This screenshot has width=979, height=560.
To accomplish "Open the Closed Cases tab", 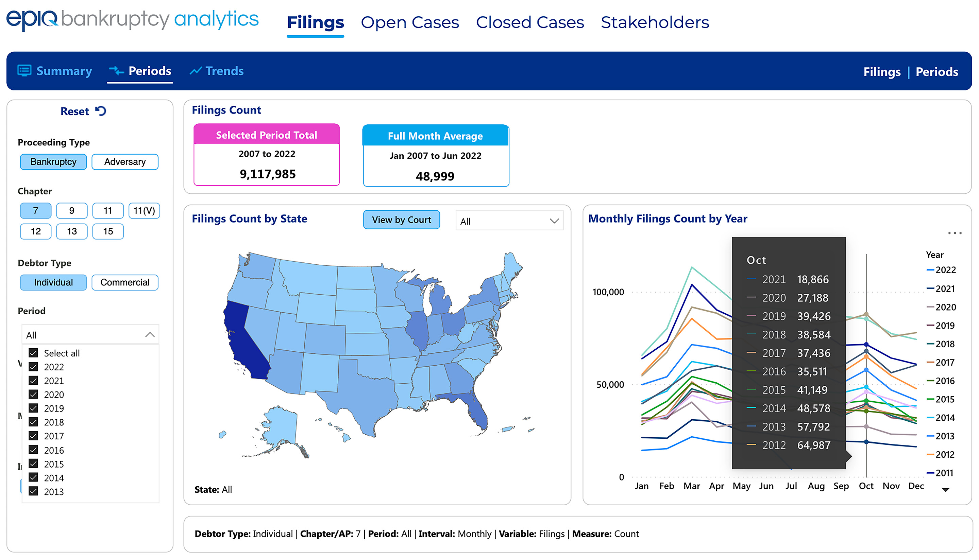I will tap(529, 22).
